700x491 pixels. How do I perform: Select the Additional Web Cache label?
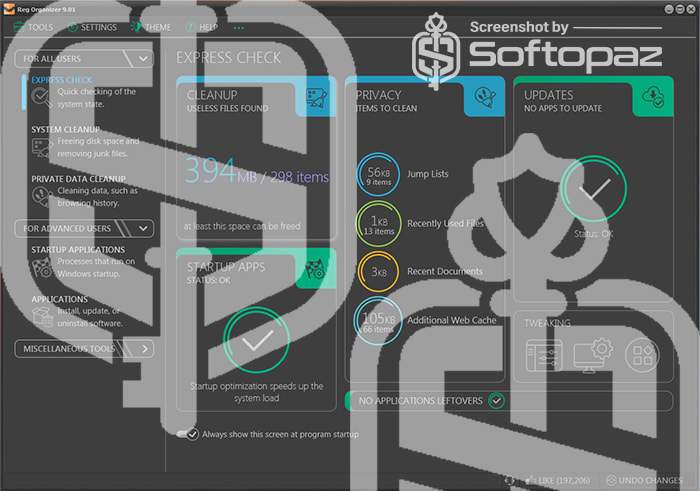click(x=451, y=320)
